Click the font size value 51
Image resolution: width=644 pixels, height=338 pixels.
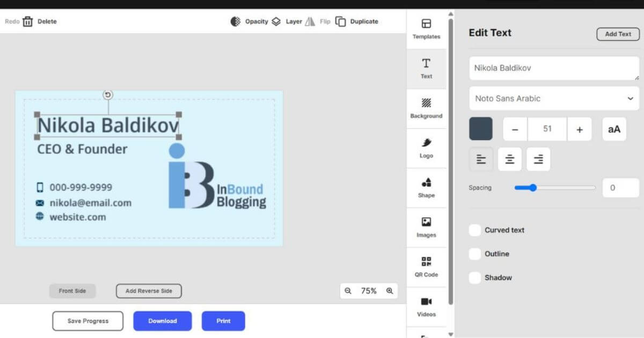(x=547, y=129)
